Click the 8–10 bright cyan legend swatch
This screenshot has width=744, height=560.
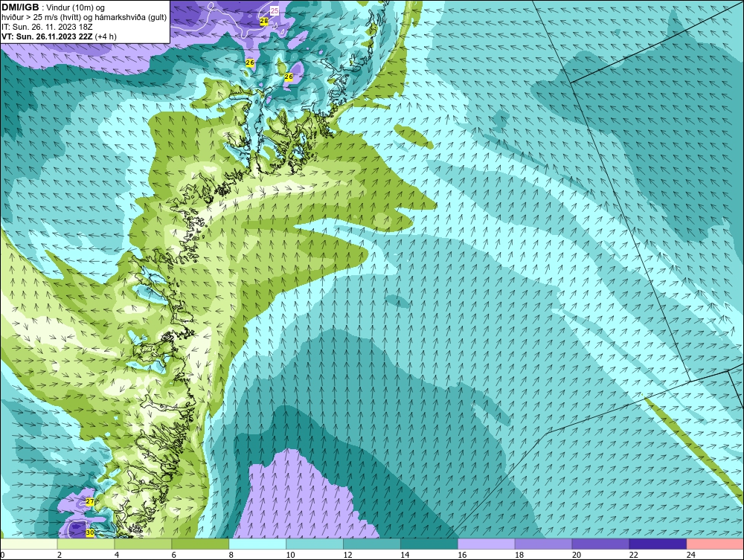pos(257,544)
